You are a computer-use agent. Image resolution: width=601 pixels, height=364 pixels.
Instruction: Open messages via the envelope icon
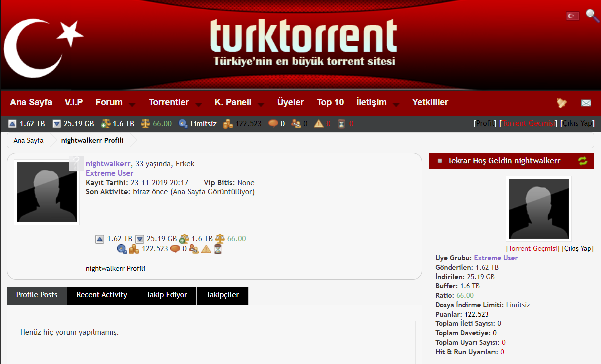(586, 103)
